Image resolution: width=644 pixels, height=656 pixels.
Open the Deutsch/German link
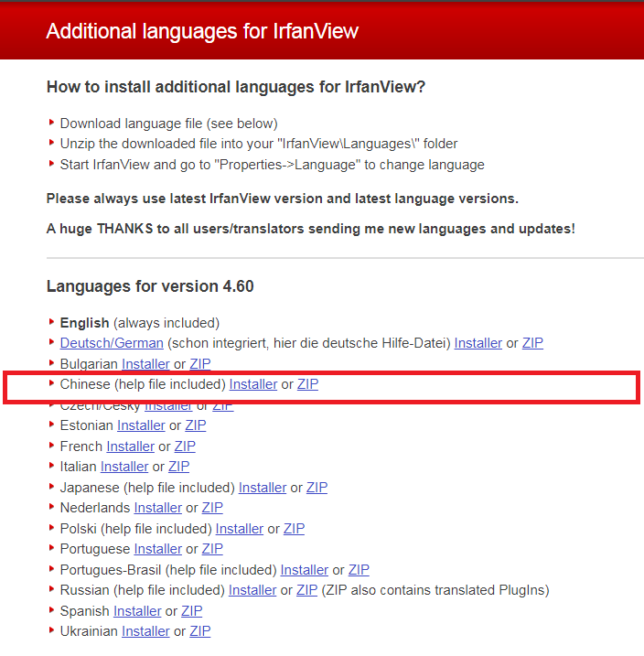coord(112,343)
